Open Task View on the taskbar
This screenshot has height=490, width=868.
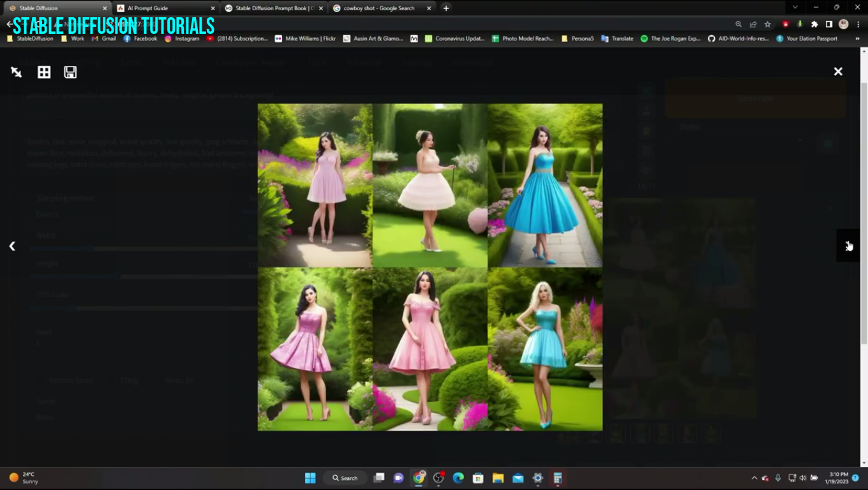click(379, 478)
